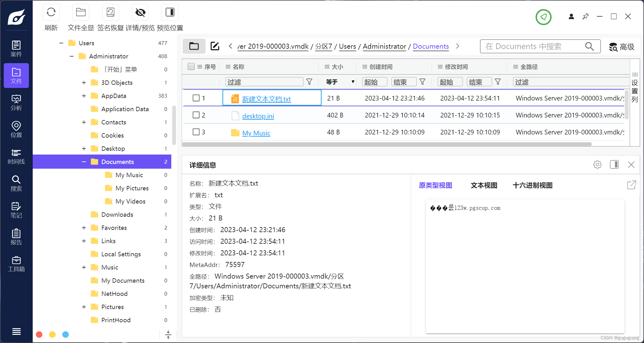The width and height of the screenshot is (644, 343).
Task: Click the 刷新 refresh icon
Action: coord(51,12)
